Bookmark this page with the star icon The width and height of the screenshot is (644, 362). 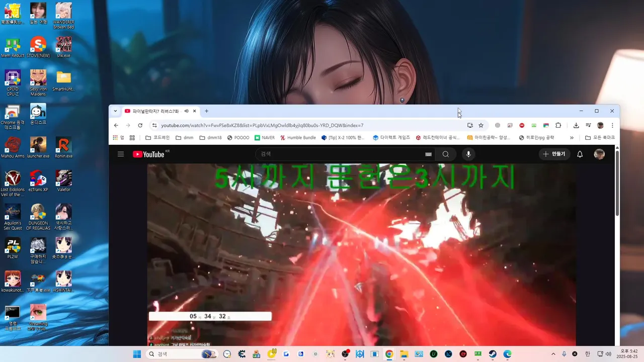coord(481,125)
